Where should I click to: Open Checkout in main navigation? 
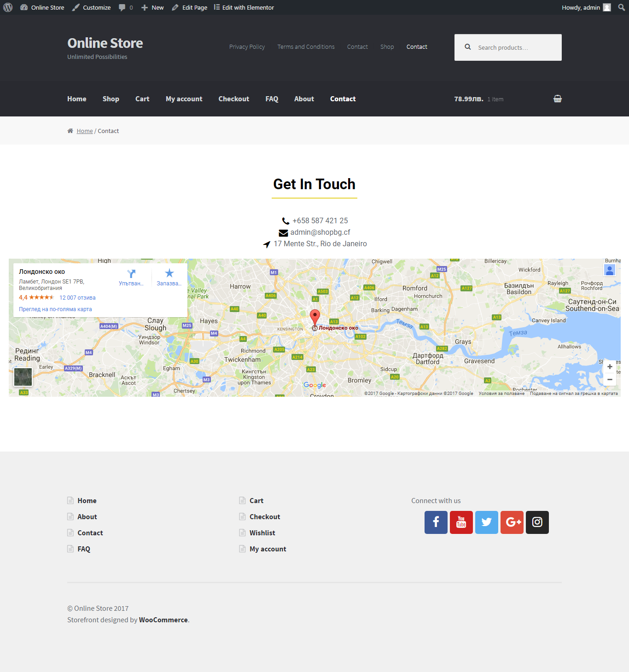click(233, 99)
